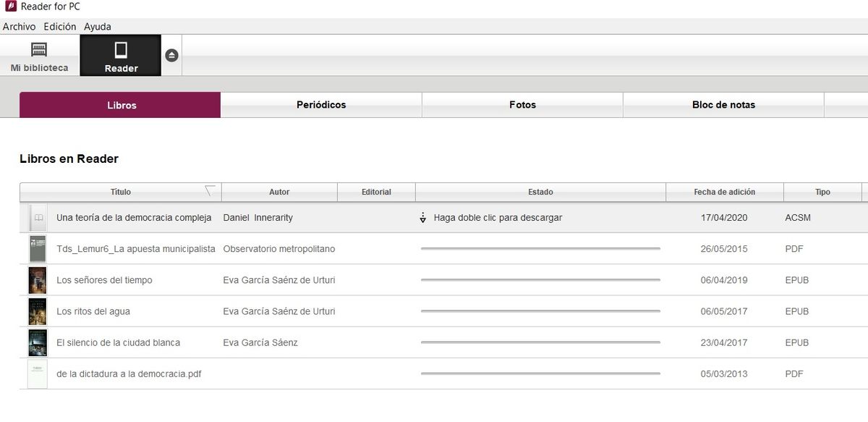This screenshot has height=422, width=868.
Task: Open Mi biblioteca library view
Action: (x=39, y=56)
